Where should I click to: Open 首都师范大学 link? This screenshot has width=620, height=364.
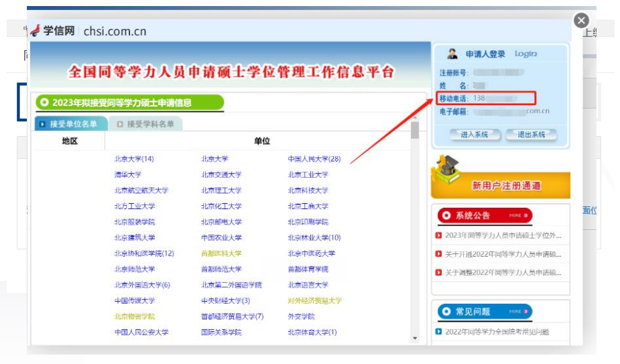pos(221,269)
